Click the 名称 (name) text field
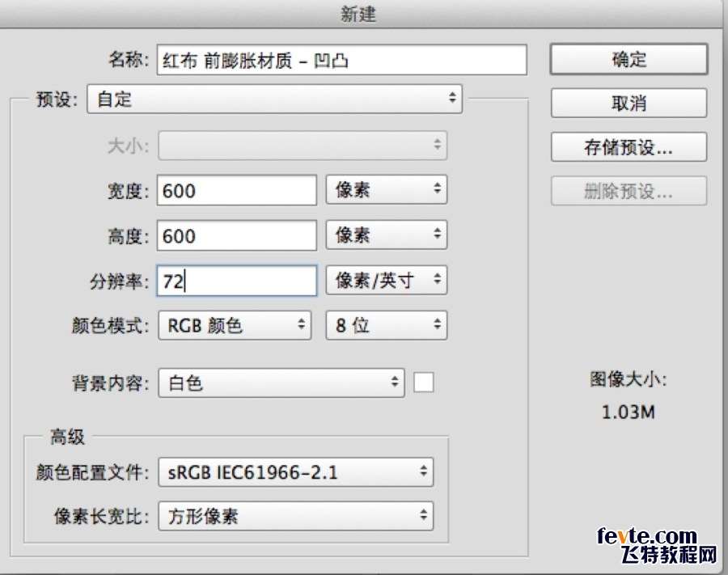Screen dimensions: 728x575 pyautogui.click(x=341, y=60)
